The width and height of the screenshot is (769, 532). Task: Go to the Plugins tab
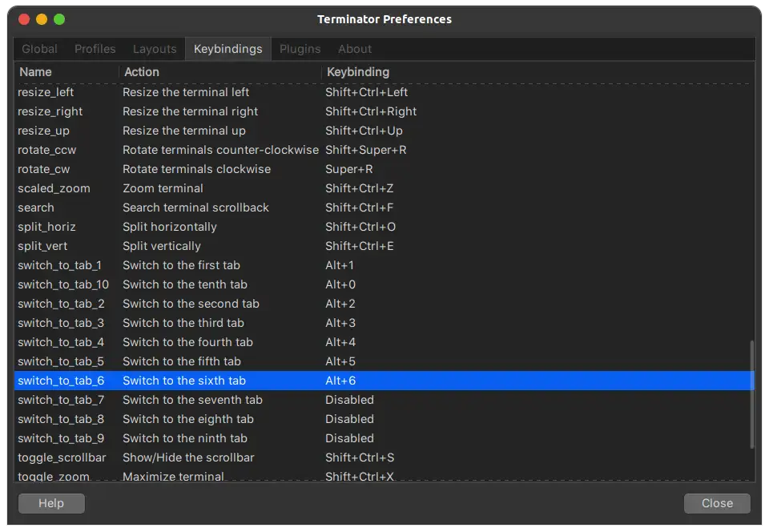point(300,49)
